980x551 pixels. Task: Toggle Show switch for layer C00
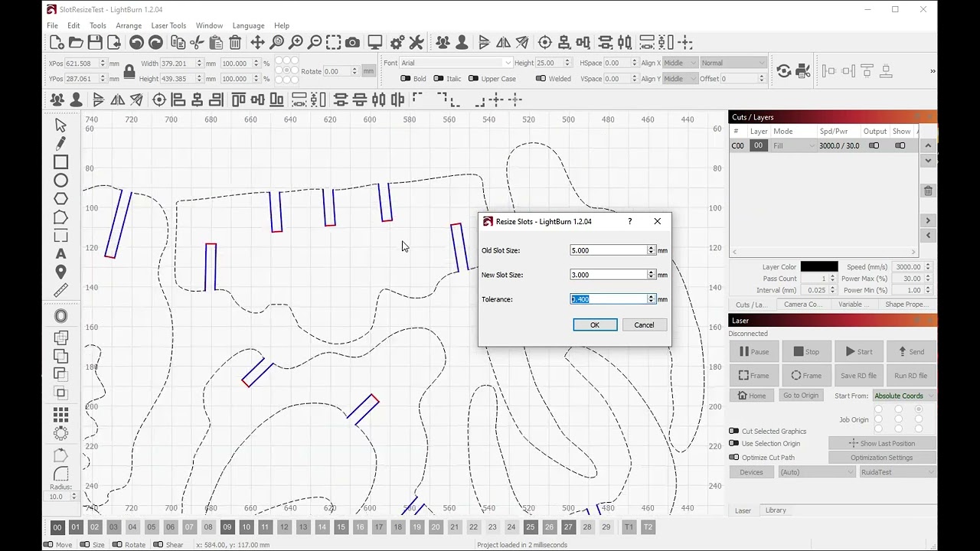click(x=900, y=145)
